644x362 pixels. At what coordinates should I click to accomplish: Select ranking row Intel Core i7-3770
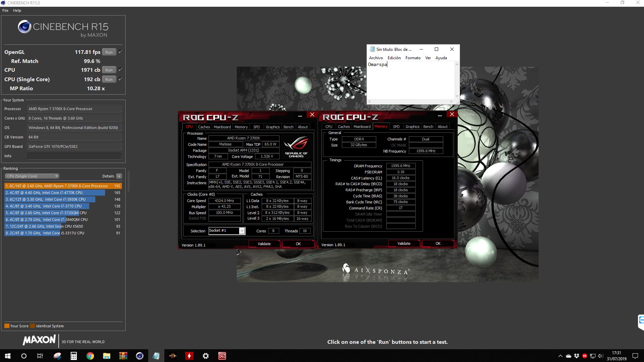pos(63,206)
